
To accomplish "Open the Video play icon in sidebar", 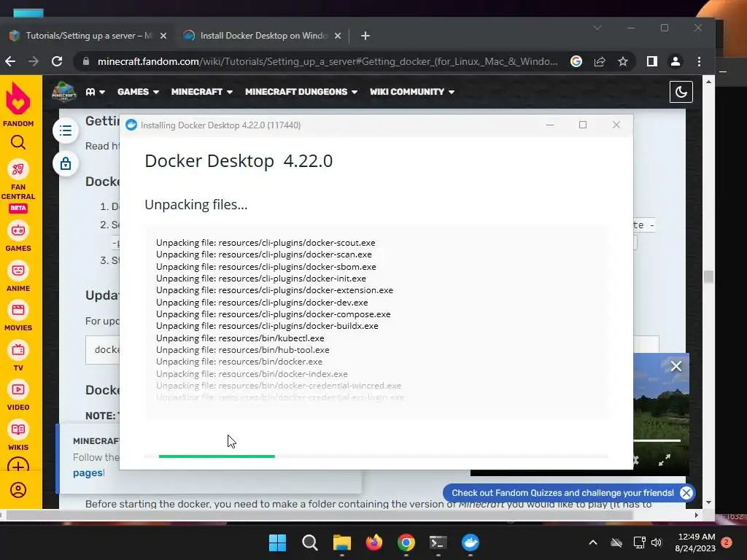I will (18, 390).
